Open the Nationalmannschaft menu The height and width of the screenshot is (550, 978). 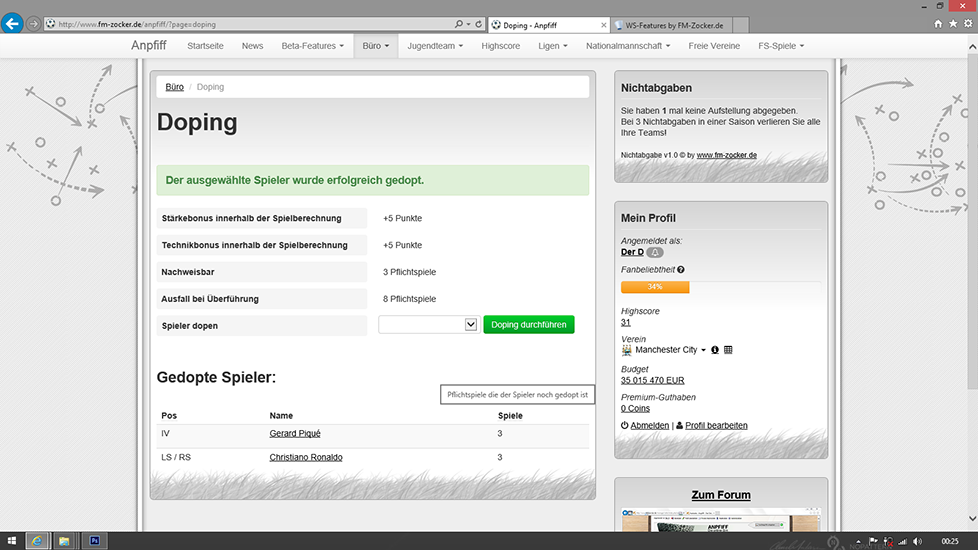click(x=629, y=46)
